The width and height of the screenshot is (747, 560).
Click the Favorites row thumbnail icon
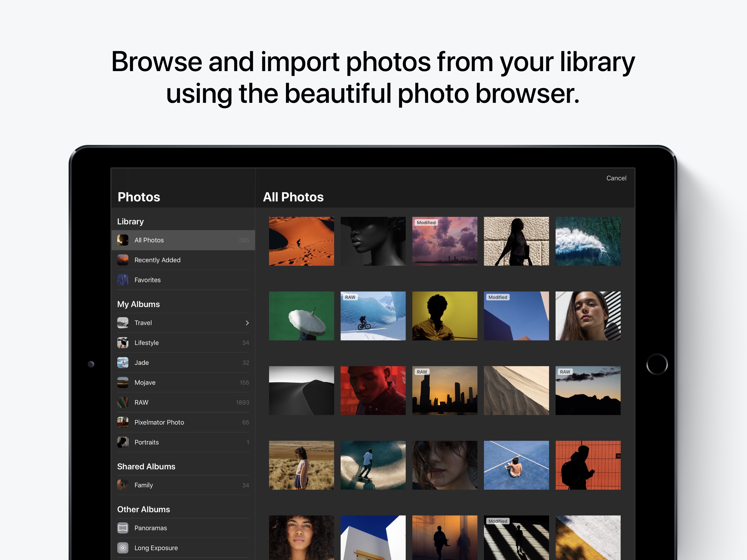click(x=122, y=280)
